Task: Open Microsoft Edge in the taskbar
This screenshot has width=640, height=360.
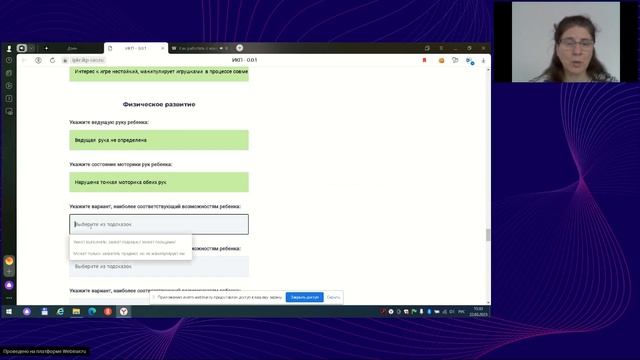Action: pos(92,311)
